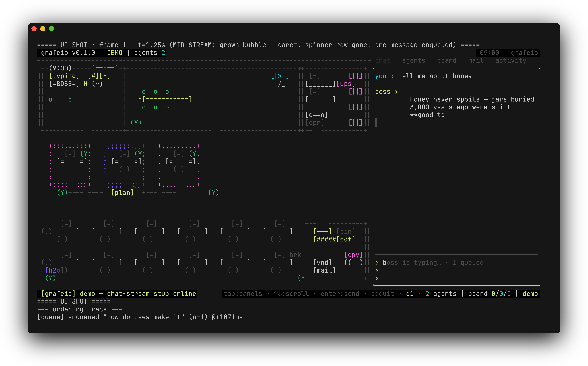Select the [h2o] water cooler
The width and height of the screenshot is (588, 366).
tap(54, 270)
